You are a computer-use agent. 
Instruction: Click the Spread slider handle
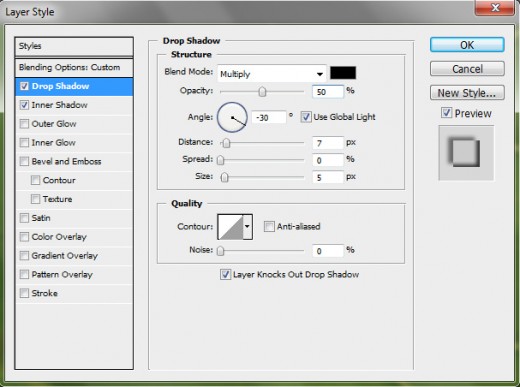220,160
